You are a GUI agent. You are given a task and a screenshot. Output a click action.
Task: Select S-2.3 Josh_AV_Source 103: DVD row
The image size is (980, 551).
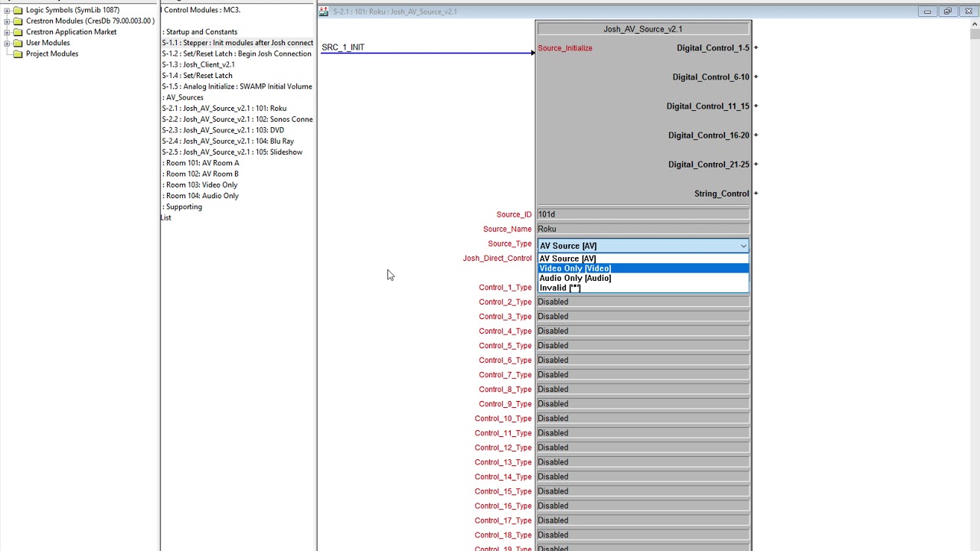[223, 130]
